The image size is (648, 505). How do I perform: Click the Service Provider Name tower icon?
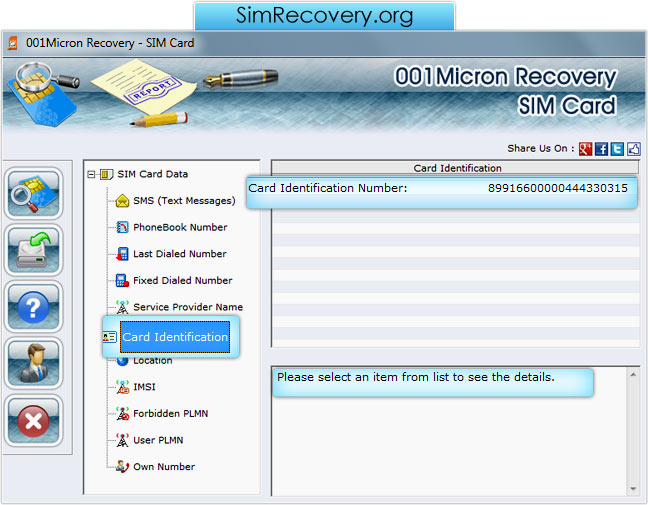point(122,307)
